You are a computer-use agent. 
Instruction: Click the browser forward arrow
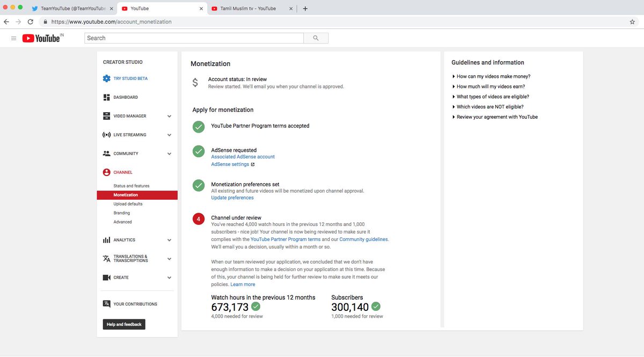click(x=18, y=22)
